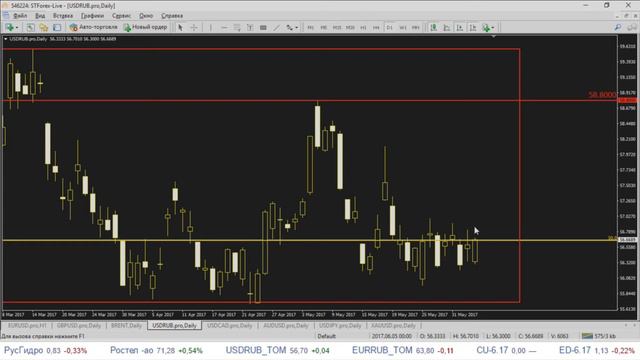Switch to XAUUSD.pro,Daily chart tab
Image resolution: width=640 pixels, height=360 pixels.
click(393, 325)
